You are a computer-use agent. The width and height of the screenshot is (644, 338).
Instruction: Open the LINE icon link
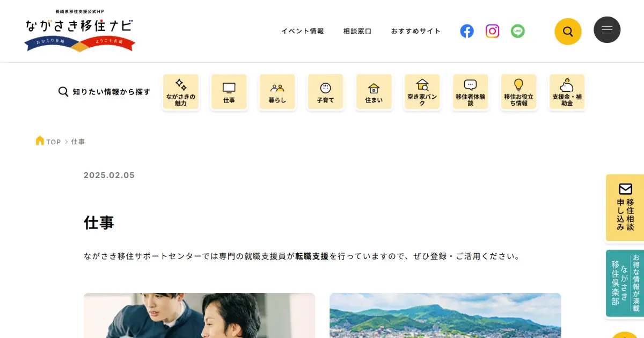[x=518, y=31]
